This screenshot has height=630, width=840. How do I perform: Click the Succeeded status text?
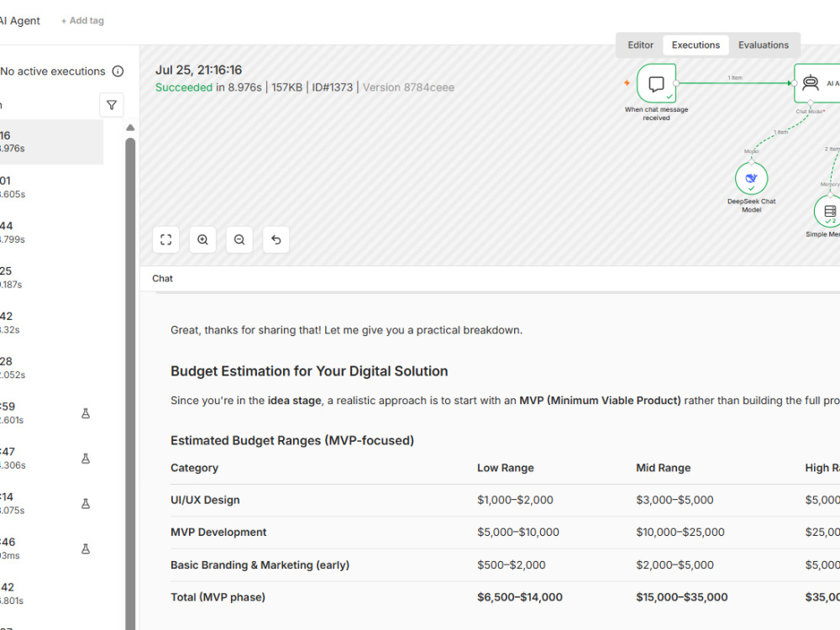184,87
